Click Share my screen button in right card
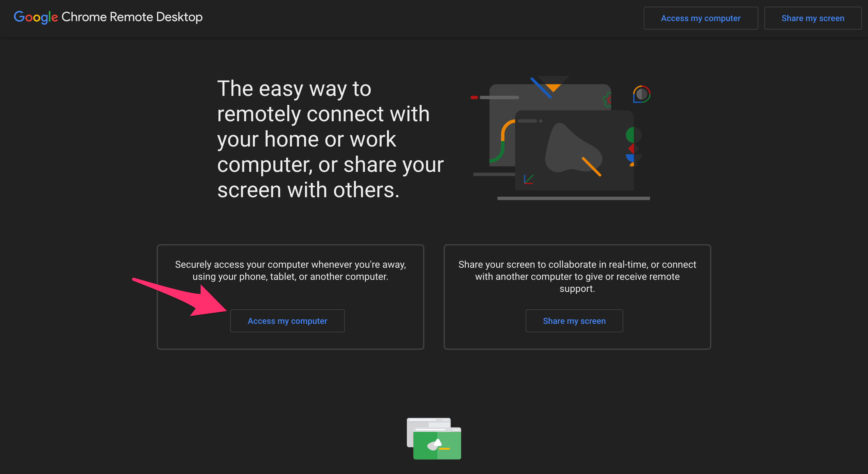 (x=574, y=321)
